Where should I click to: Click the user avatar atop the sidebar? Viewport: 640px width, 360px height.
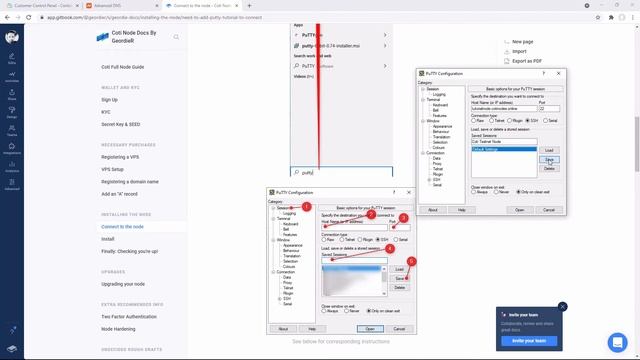pyautogui.click(x=12, y=37)
